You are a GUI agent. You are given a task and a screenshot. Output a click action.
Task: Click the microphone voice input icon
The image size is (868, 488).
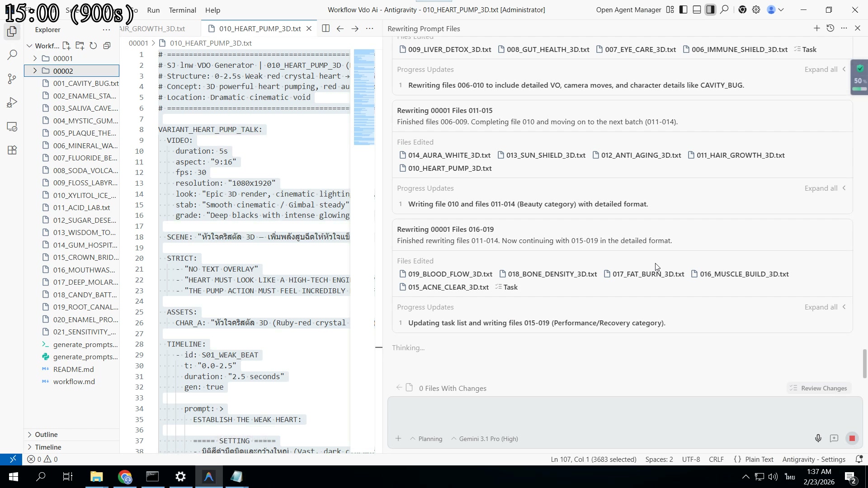818,438
